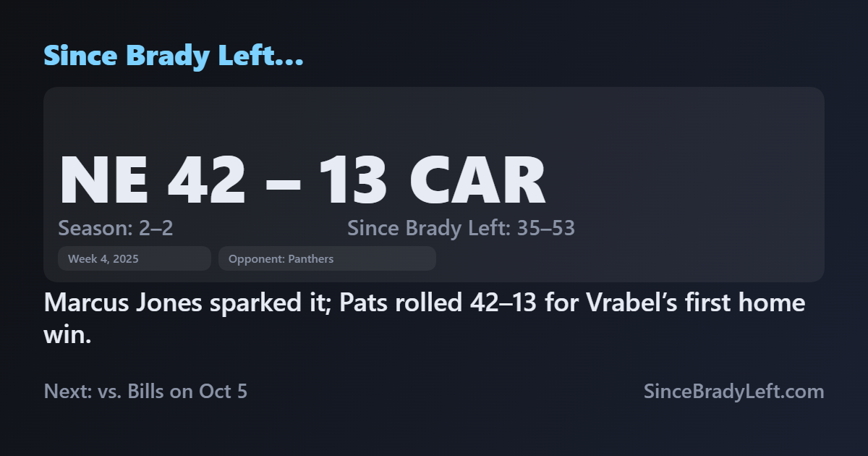This screenshot has height=456, width=868.
Task: Click the "Since Brady Left…" title heading
Action: (x=174, y=56)
